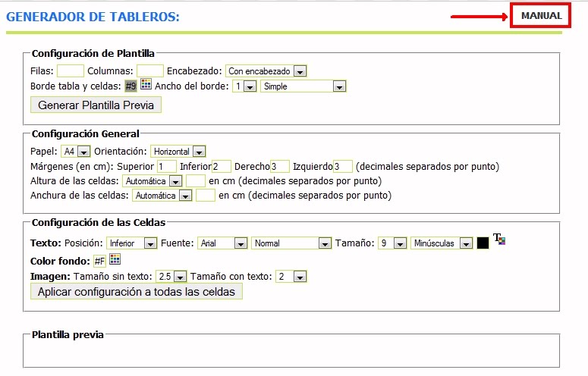Open Altura de las celdas dropdown
The width and height of the screenshot is (588, 376).
pos(153,181)
